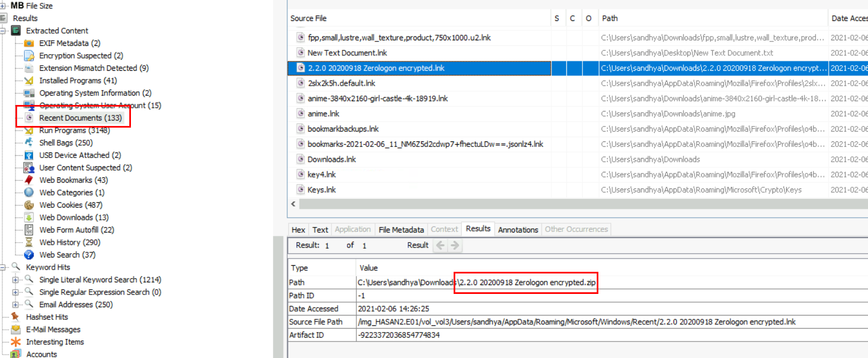Sort by Path column header
Image resolution: width=868 pixels, height=358 pixels.
click(x=713, y=18)
